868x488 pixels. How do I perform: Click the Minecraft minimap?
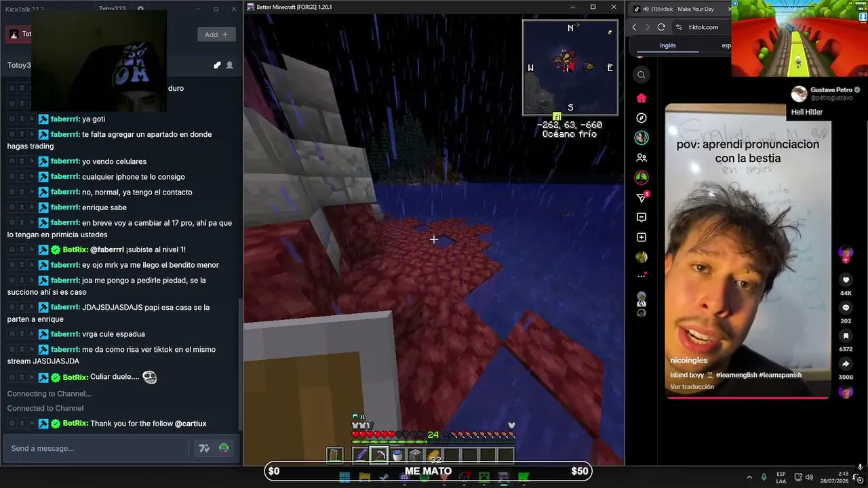point(570,67)
